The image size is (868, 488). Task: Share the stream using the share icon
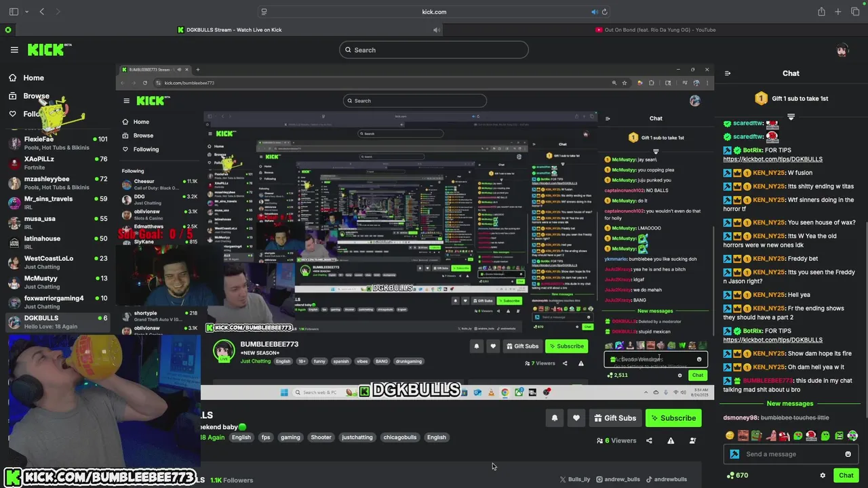point(649,441)
